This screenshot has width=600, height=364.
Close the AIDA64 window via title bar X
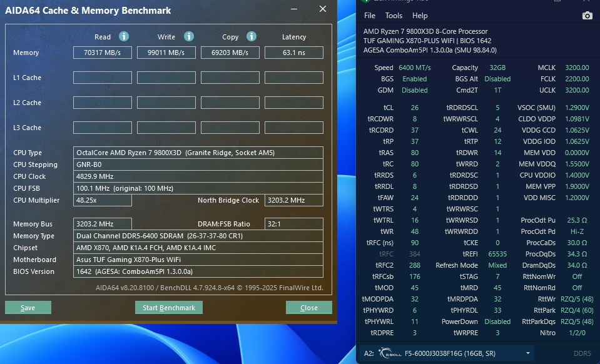tap(323, 9)
